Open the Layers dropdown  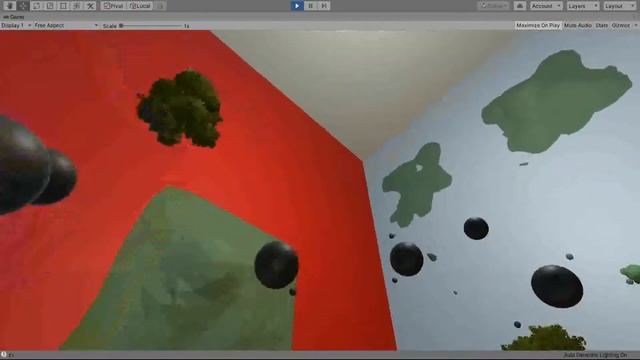click(582, 6)
